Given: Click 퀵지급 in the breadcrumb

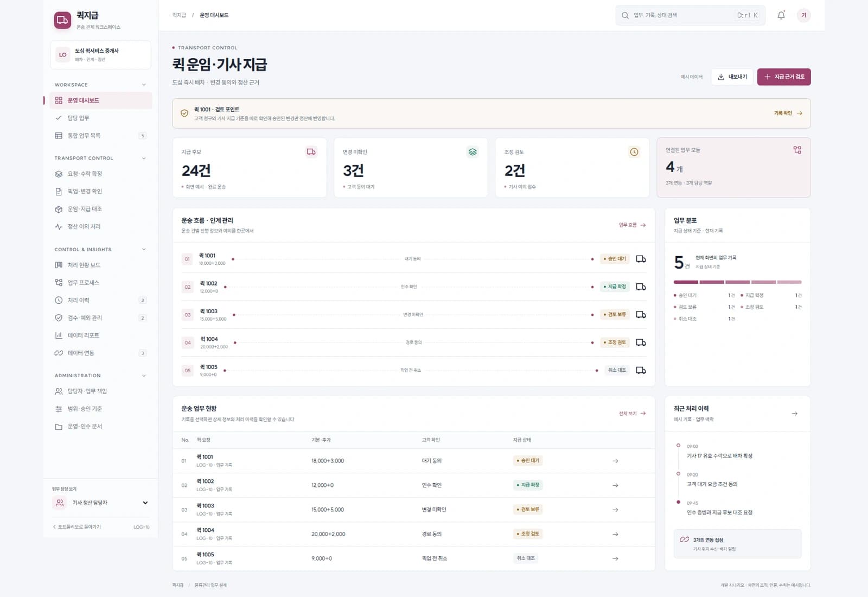Looking at the screenshot, I should (179, 15).
